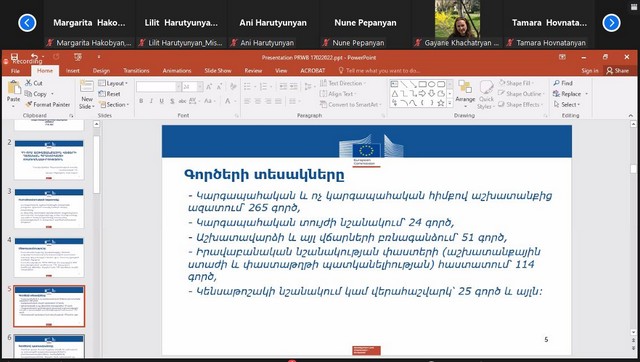
Task: Open Quick Styles gallery
Action: point(486,95)
